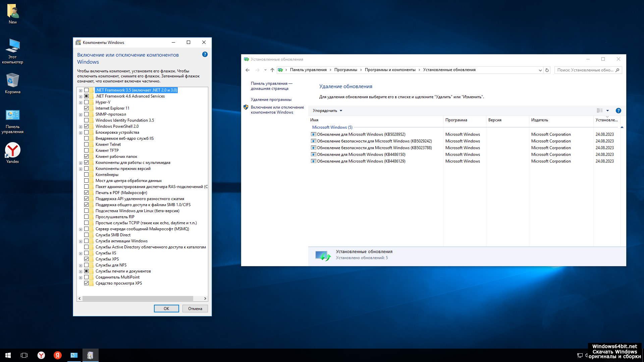The image size is (644, 362).
Task: Click the Task View taskbar icon
Action: [24, 355]
